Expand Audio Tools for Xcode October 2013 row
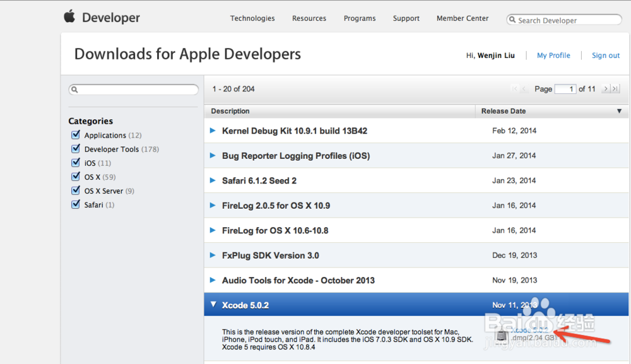This screenshot has width=631, height=364. point(213,280)
